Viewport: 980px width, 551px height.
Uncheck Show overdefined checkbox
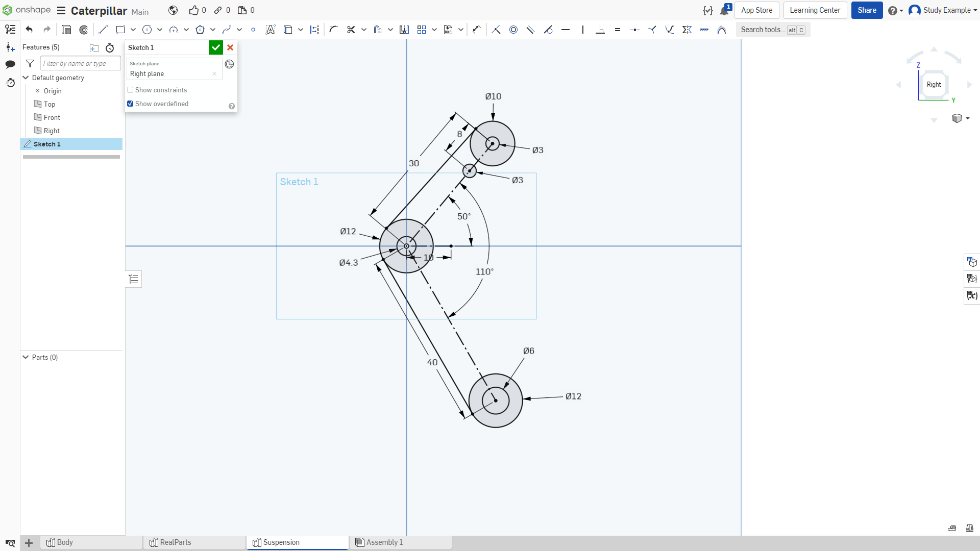130,104
